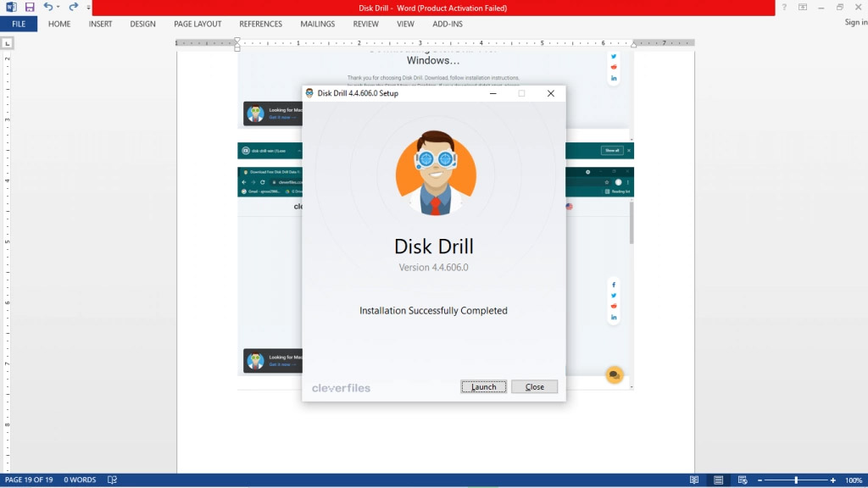Click the Reddit icon in the Facebook share group
The image size is (868, 488).
[614, 306]
